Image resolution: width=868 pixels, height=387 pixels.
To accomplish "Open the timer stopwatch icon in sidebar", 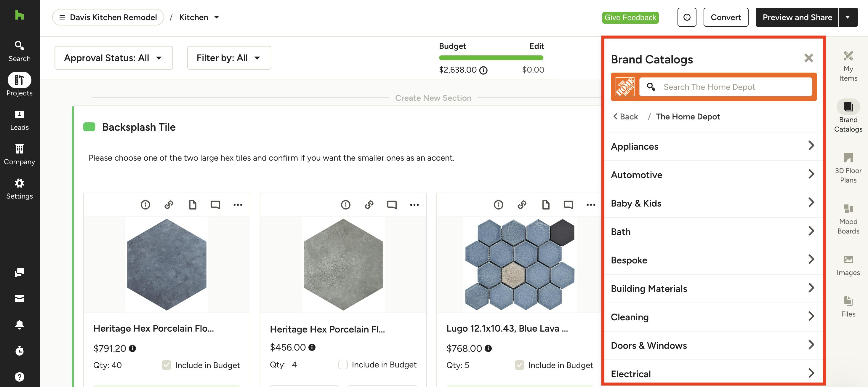I will click(20, 351).
